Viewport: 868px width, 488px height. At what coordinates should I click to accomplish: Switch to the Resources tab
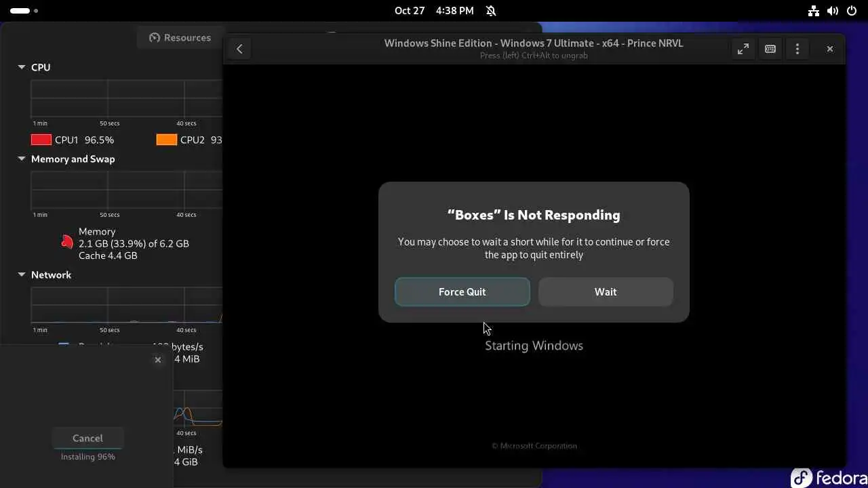tap(180, 37)
